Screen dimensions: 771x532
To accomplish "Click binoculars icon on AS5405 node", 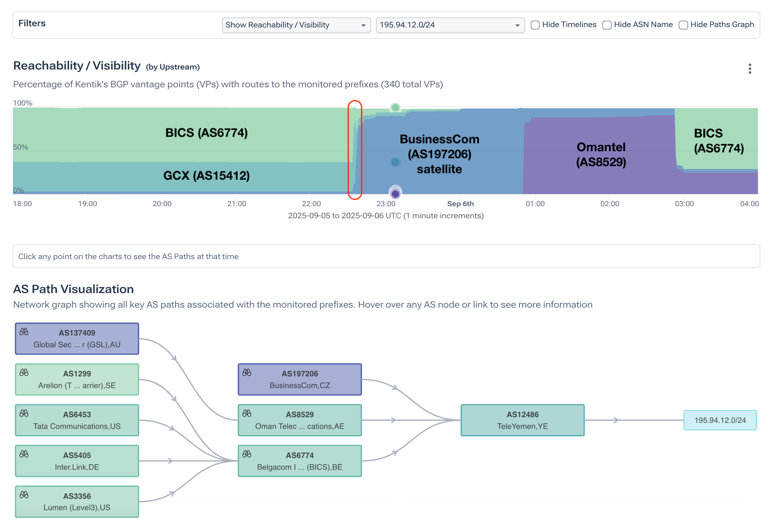I will click(x=24, y=454).
